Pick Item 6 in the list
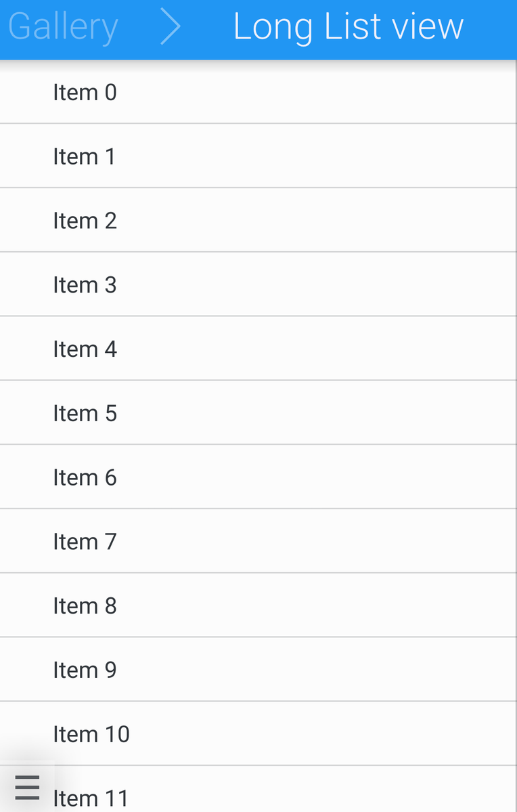This screenshot has height=812, width=517. [85, 477]
